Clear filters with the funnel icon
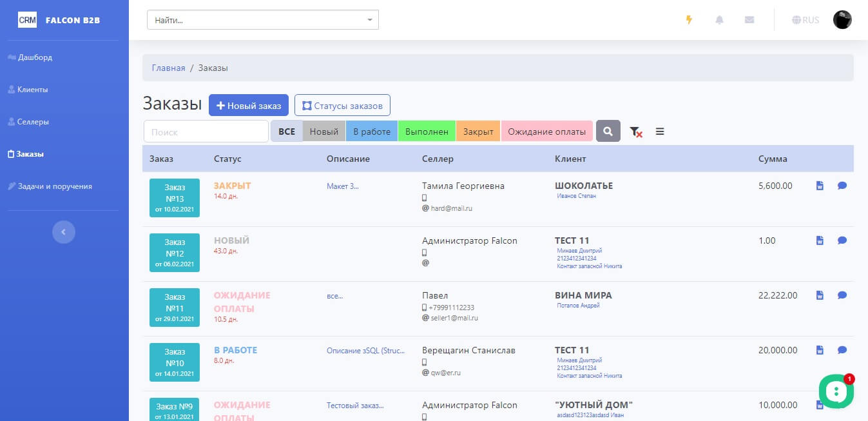 [635, 132]
